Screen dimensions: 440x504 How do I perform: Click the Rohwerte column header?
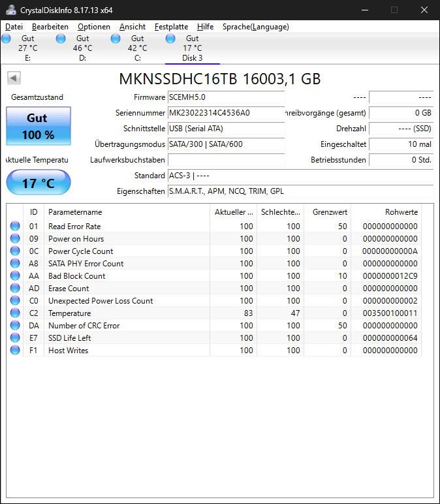386,212
